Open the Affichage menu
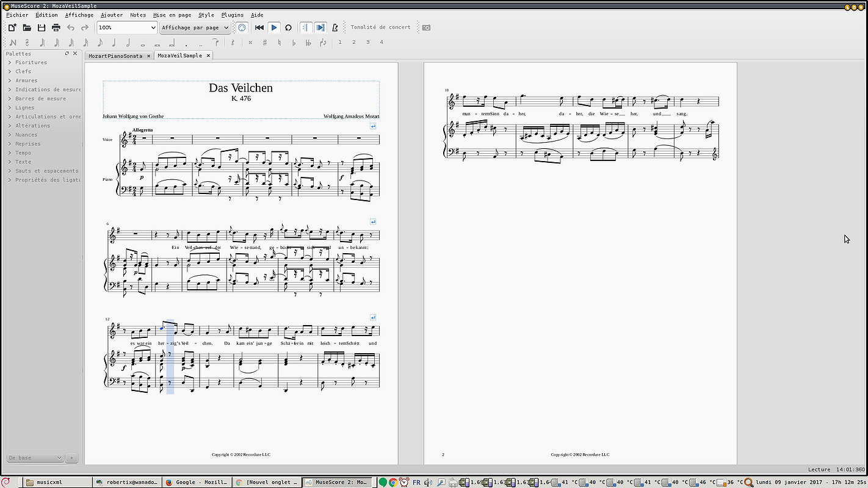The image size is (868, 488). [79, 15]
